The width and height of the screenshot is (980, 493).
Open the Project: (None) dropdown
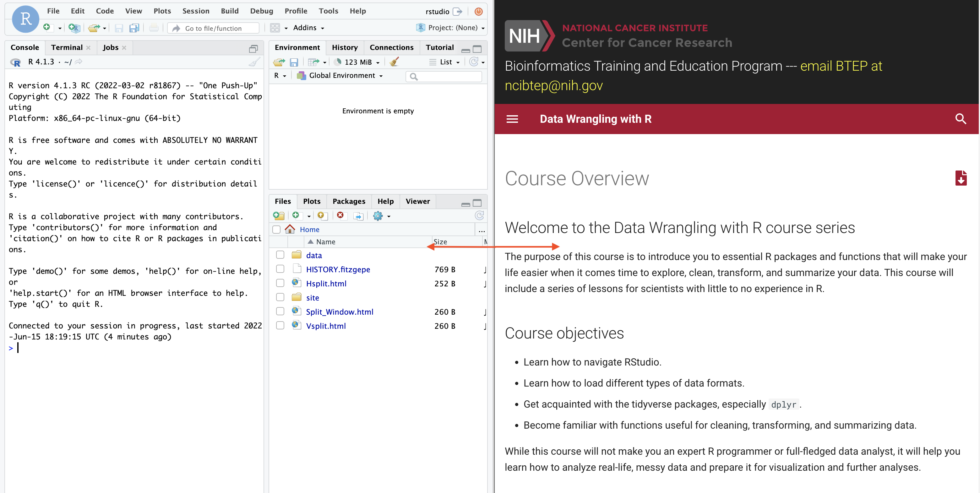tap(452, 28)
